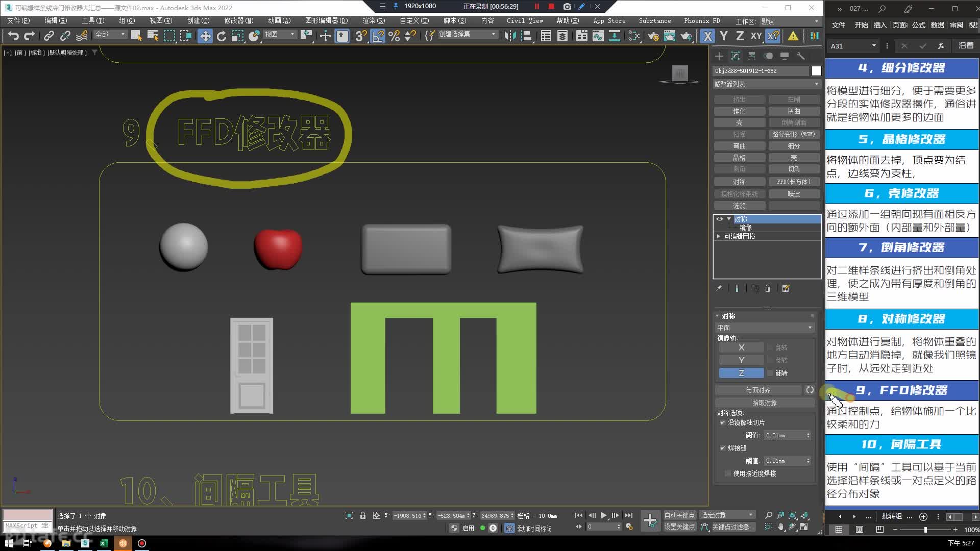Check 翻转 for Y mirror axis
Screen dimensions: 980x551
pyautogui.click(x=770, y=360)
